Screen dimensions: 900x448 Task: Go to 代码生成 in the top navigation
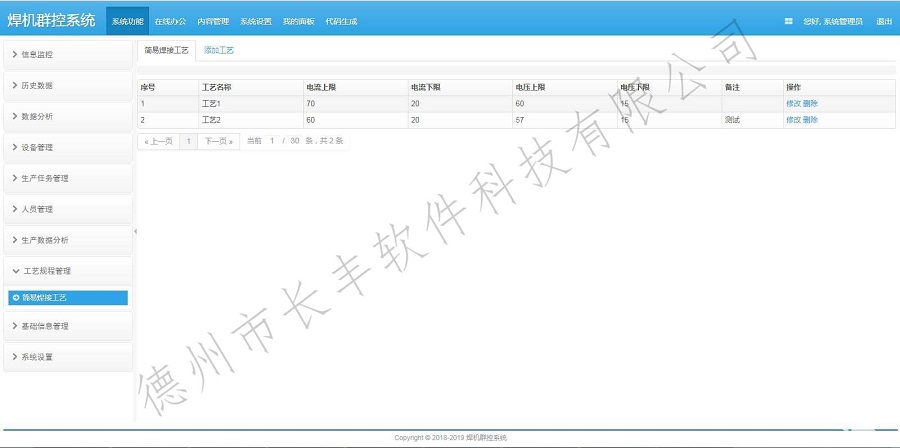pyautogui.click(x=341, y=21)
